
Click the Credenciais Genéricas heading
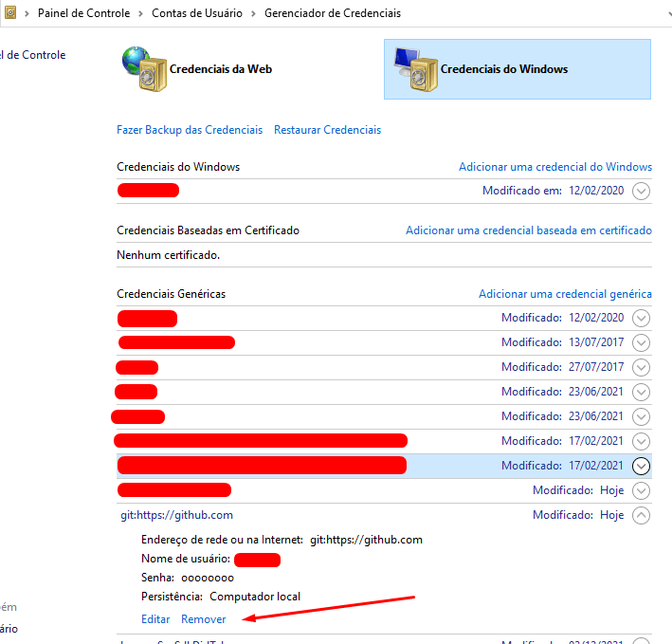coord(171,294)
